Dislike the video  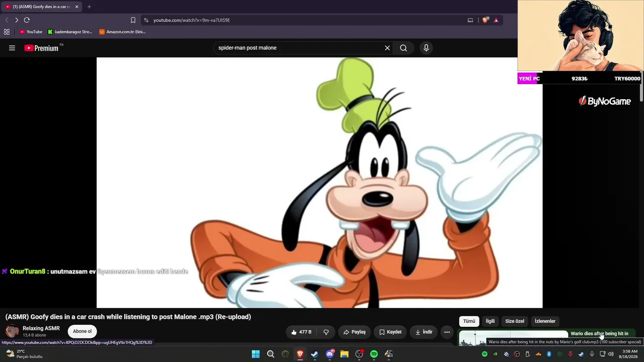point(326,332)
